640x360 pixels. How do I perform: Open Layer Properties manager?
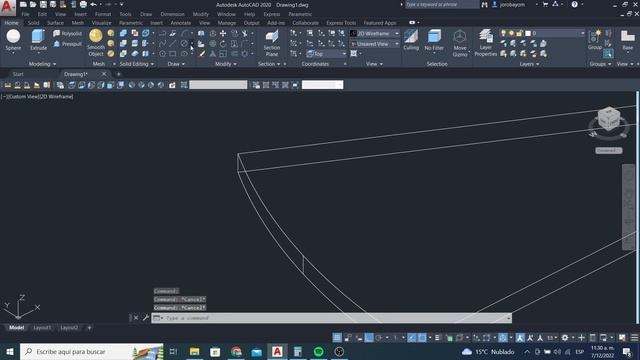[486, 43]
